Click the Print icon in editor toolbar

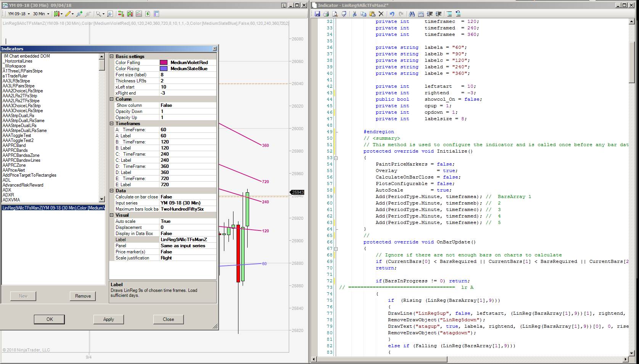326,14
